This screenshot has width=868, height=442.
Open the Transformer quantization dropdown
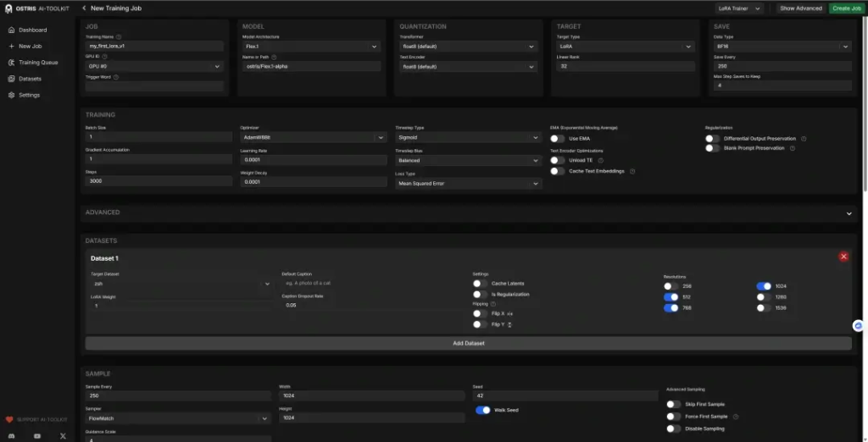click(x=468, y=47)
